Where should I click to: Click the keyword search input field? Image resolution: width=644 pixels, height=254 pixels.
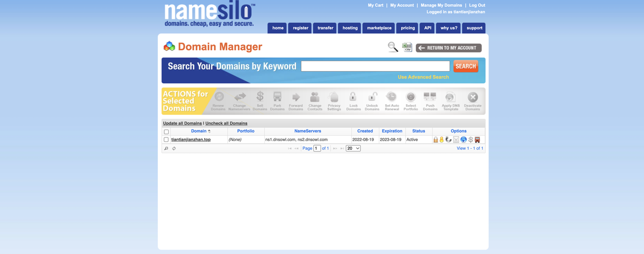point(375,66)
